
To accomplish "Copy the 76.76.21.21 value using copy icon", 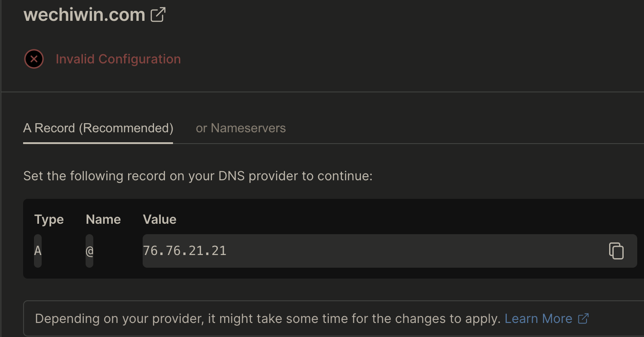I will click(616, 251).
